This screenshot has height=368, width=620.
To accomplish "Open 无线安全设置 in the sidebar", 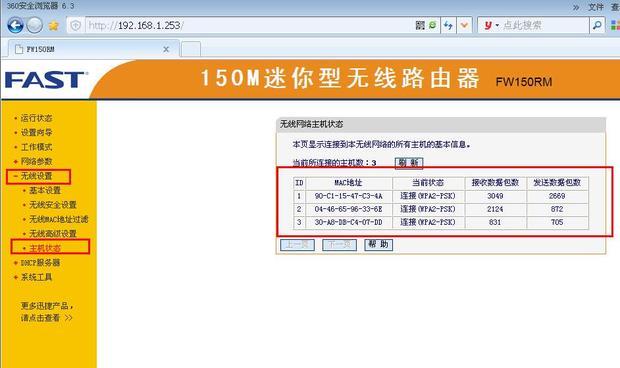I will (53, 205).
